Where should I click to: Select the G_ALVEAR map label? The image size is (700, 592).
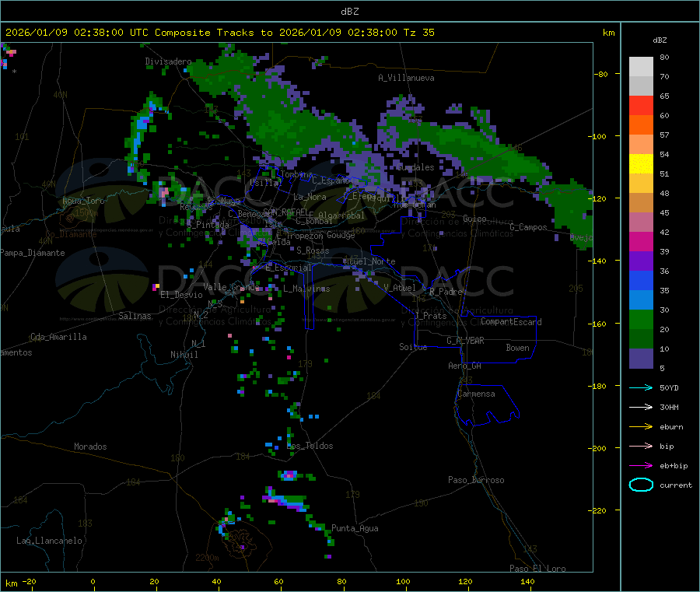click(x=465, y=341)
